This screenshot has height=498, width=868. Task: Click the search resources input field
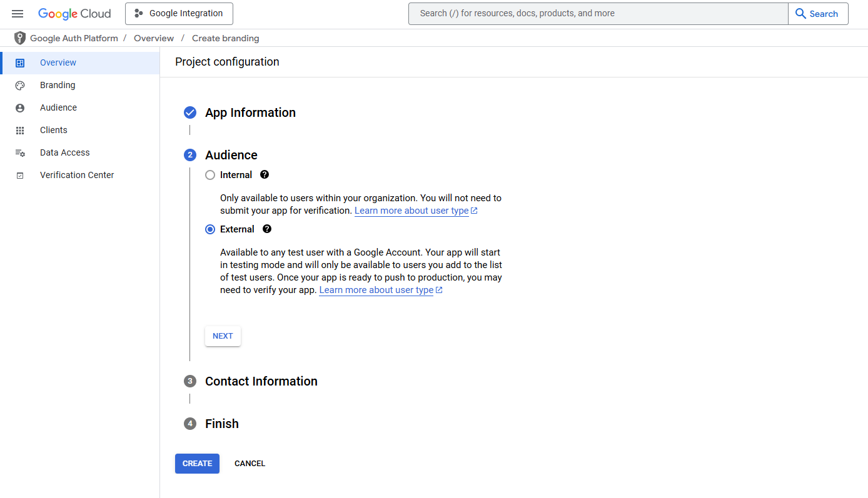pyautogui.click(x=597, y=14)
